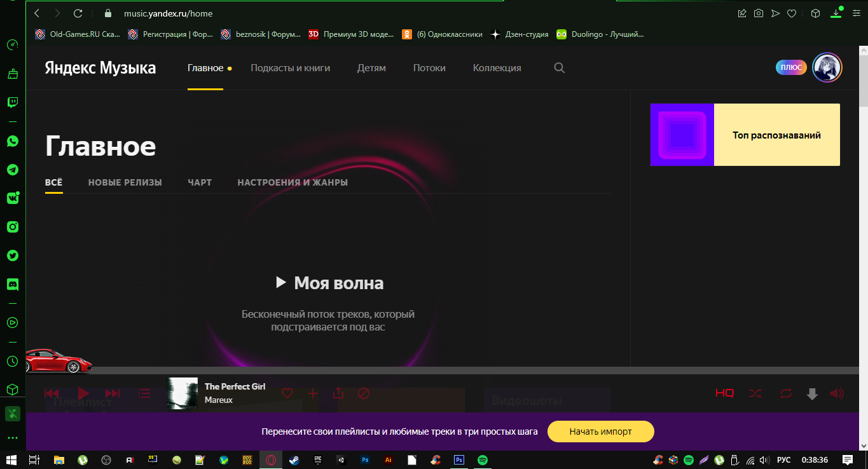The height and width of the screenshot is (469, 868).
Task: Open Opera downloads in the toolbar
Action: coord(837,13)
